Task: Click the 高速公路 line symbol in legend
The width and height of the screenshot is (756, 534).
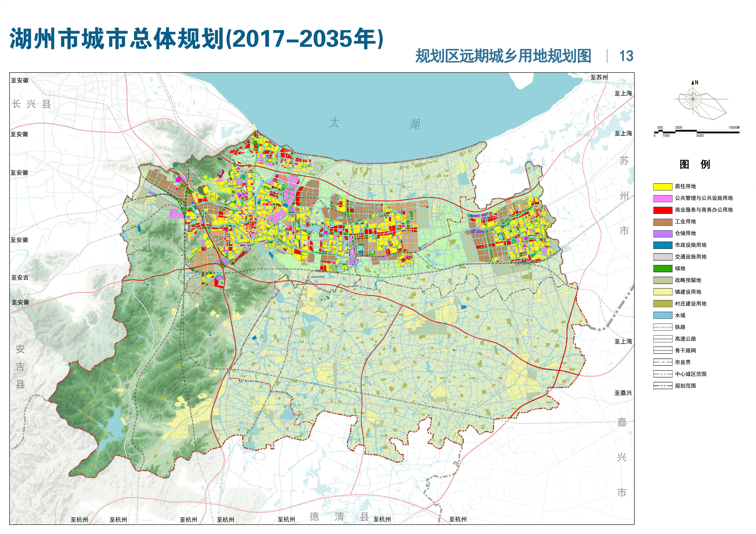Action: pos(662,339)
